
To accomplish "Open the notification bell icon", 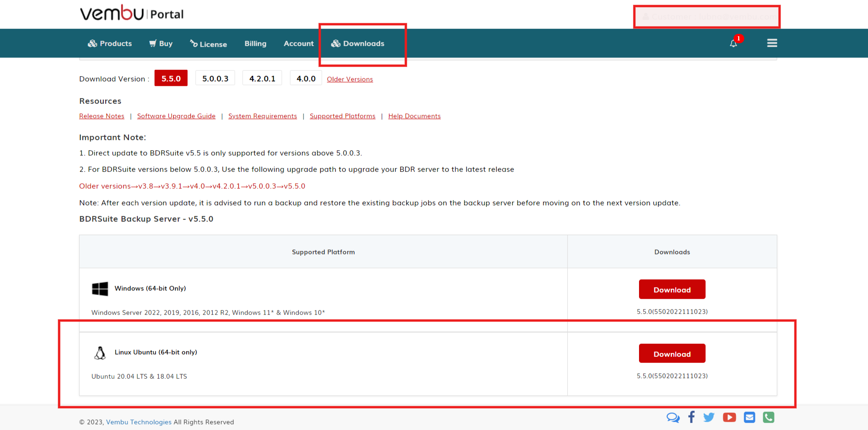I will tap(733, 43).
